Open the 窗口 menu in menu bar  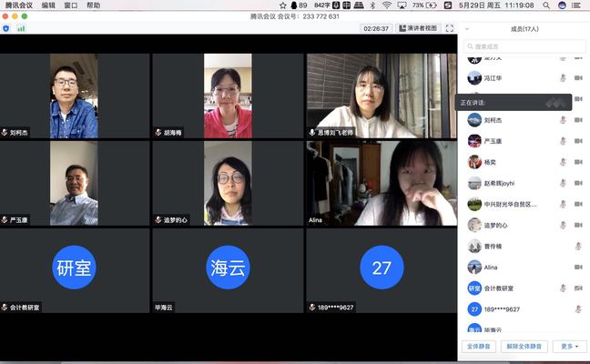[70, 5]
